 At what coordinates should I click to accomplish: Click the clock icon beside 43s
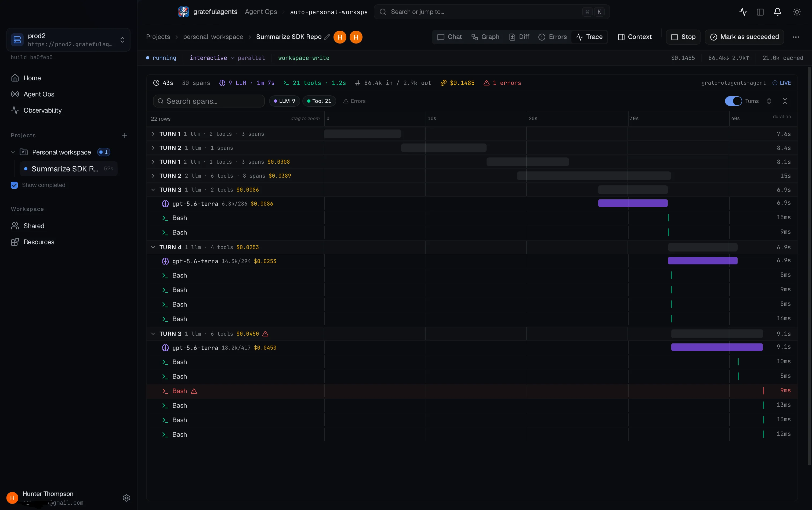click(156, 83)
